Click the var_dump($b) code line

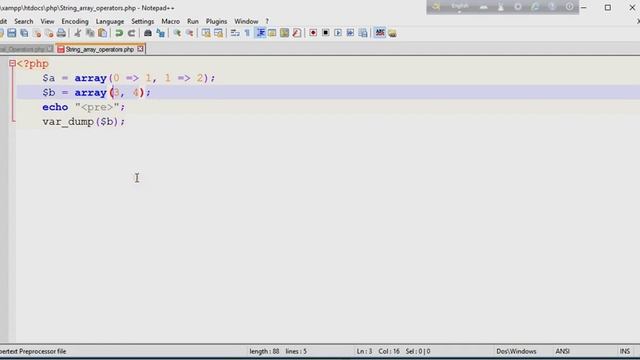[x=84, y=122]
